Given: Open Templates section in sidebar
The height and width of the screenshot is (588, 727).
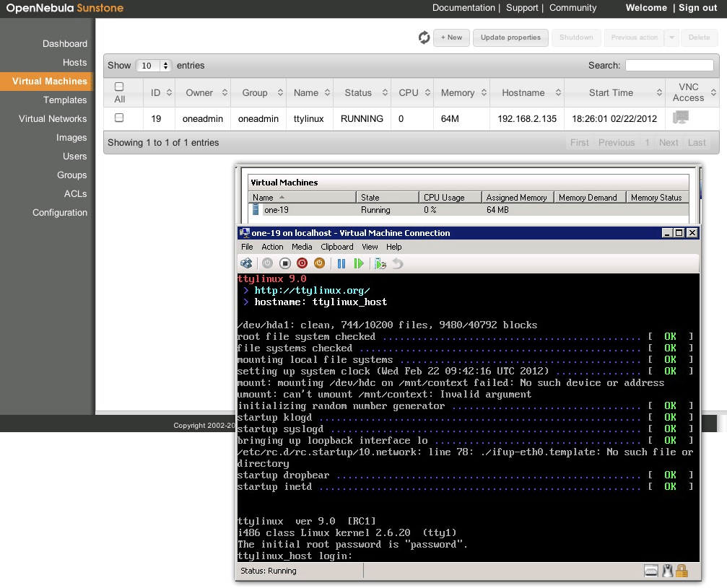Looking at the screenshot, I should pos(65,100).
